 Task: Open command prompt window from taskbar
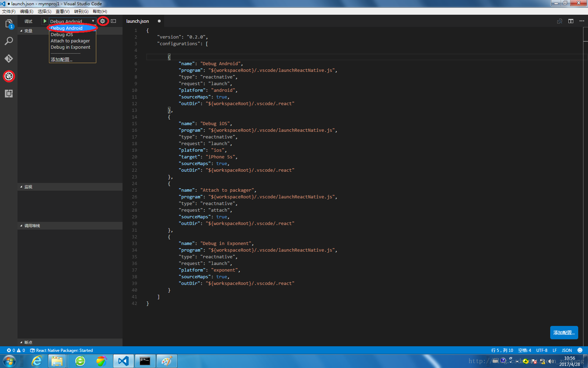[x=145, y=361]
